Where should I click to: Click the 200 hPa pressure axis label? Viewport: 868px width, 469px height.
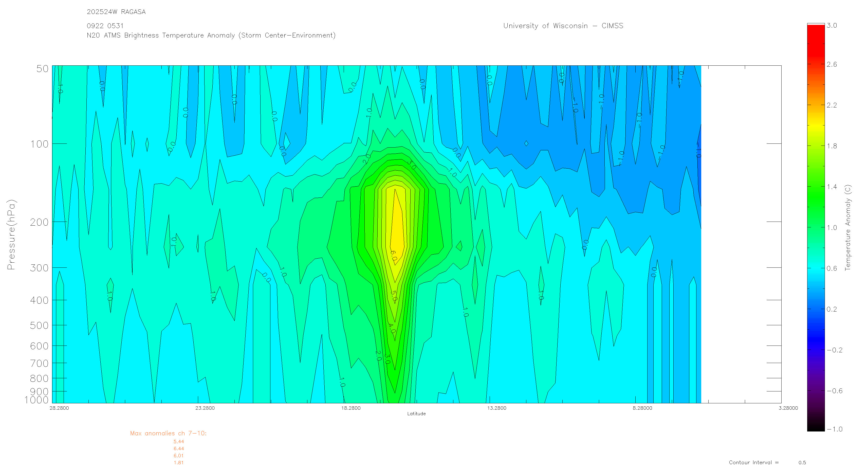(x=39, y=223)
